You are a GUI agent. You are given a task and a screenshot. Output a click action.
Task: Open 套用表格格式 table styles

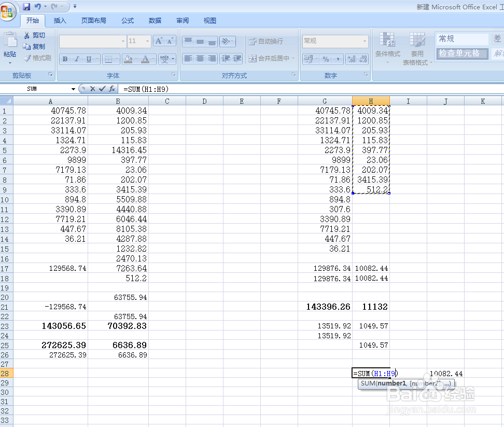pyautogui.click(x=417, y=49)
